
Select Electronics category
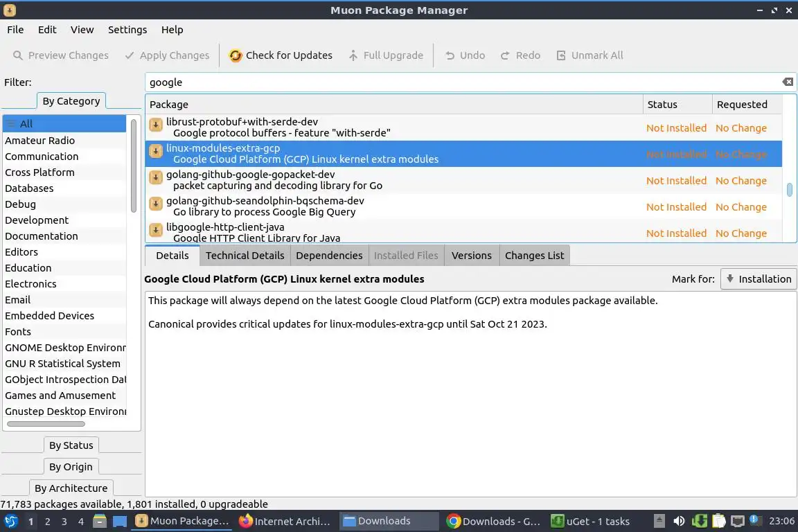tap(64, 284)
